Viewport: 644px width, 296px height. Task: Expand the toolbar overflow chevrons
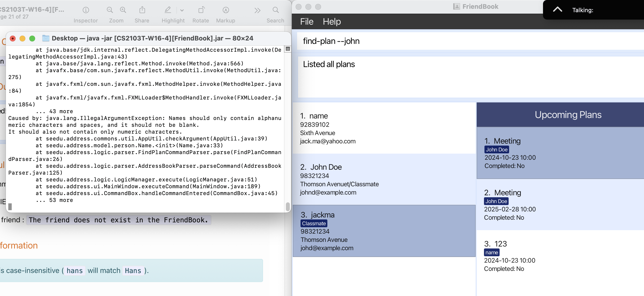click(257, 10)
